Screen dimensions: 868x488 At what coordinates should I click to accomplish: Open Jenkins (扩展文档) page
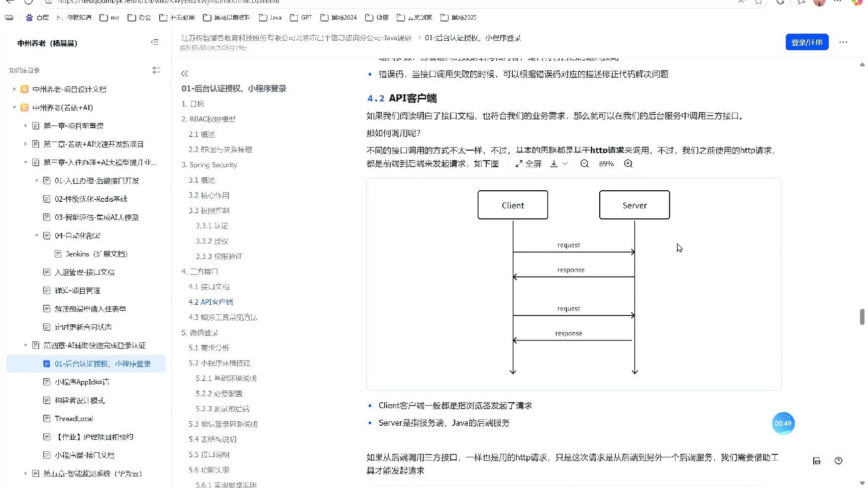click(x=96, y=254)
